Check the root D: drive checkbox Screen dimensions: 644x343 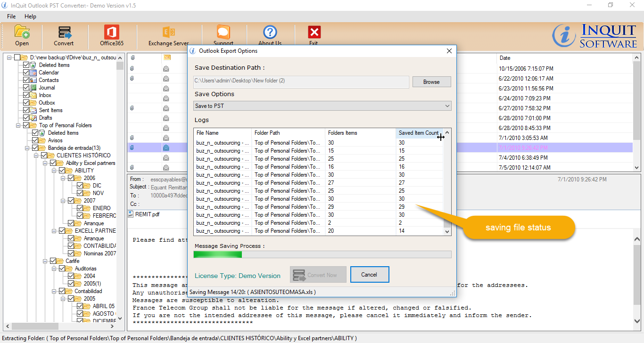pos(17,57)
